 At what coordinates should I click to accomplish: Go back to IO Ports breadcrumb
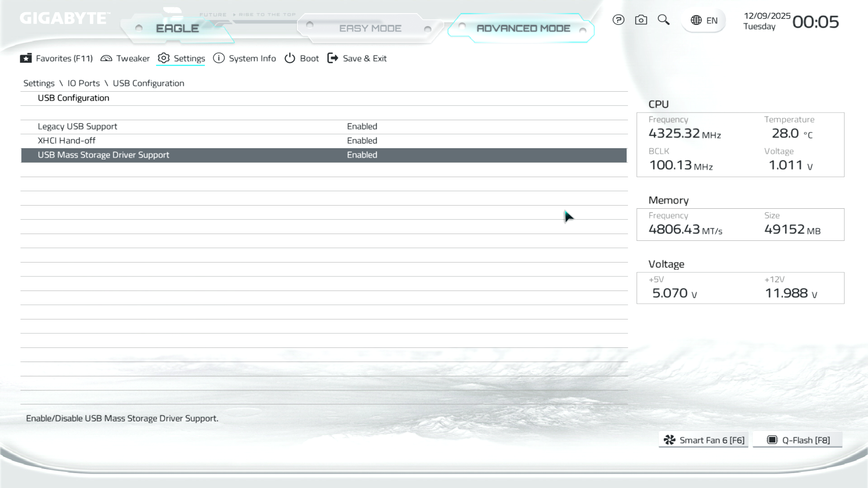point(84,83)
